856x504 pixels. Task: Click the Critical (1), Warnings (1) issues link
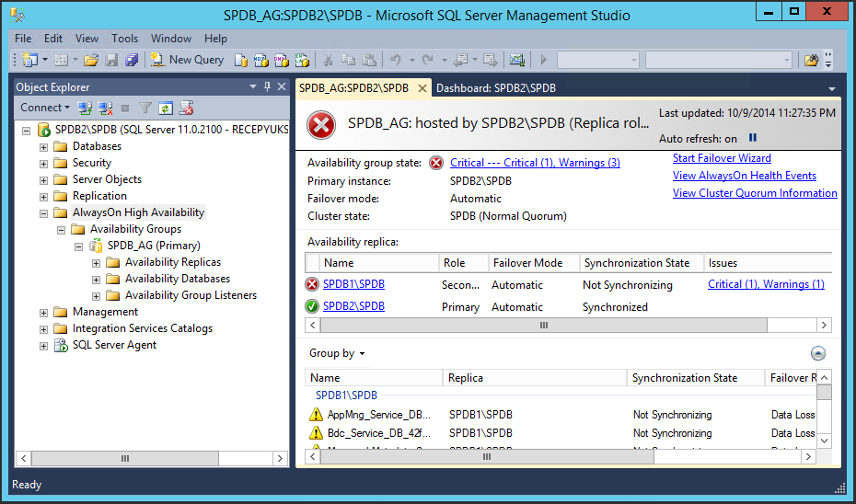tap(766, 284)
